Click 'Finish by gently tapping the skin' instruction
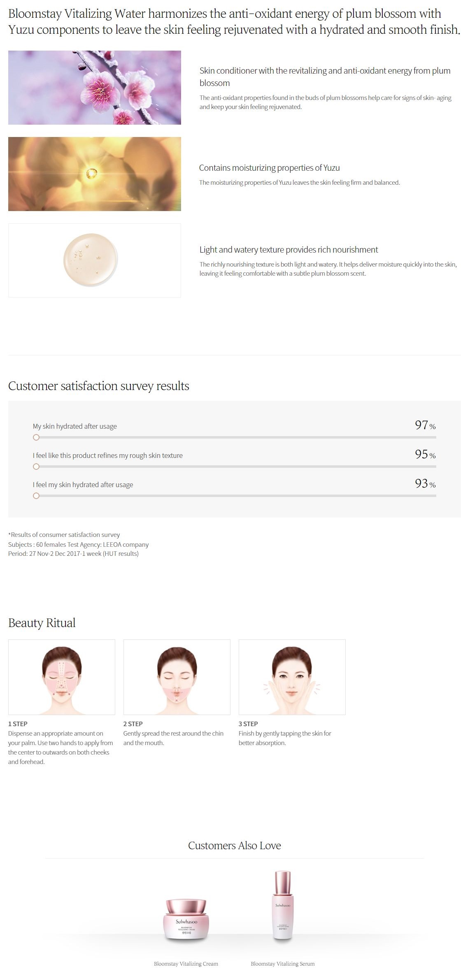 (x=285, y=738)
